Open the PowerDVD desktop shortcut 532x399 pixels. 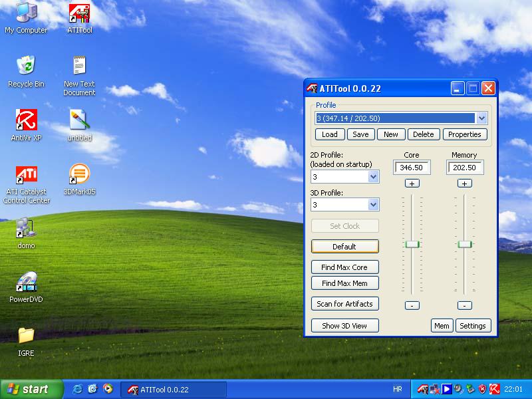(26, 283)
